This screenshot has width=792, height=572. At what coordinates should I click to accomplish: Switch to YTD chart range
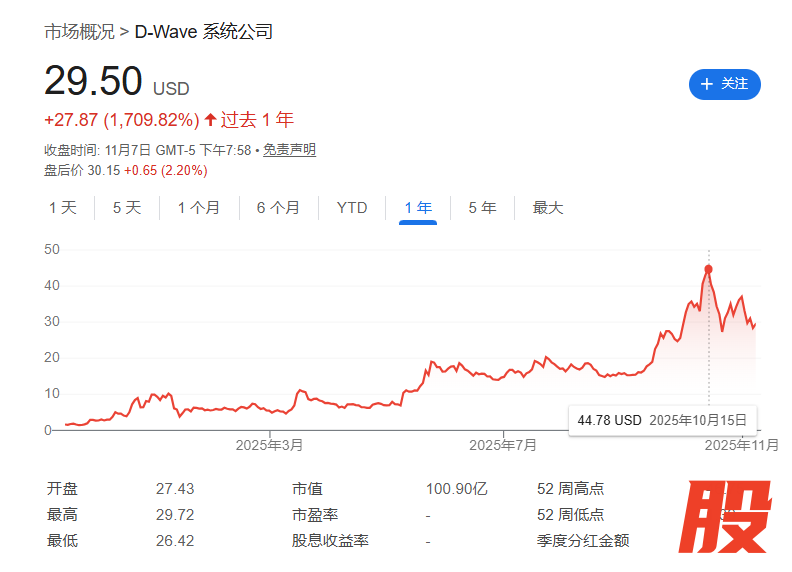pyautogui.click(x=352, y=208)
